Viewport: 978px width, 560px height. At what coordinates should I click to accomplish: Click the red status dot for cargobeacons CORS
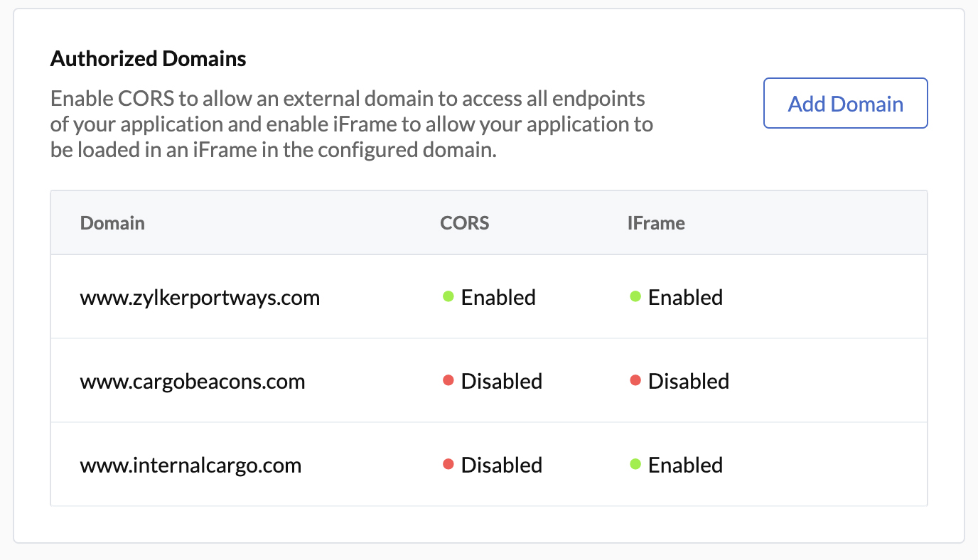[448, 380]
